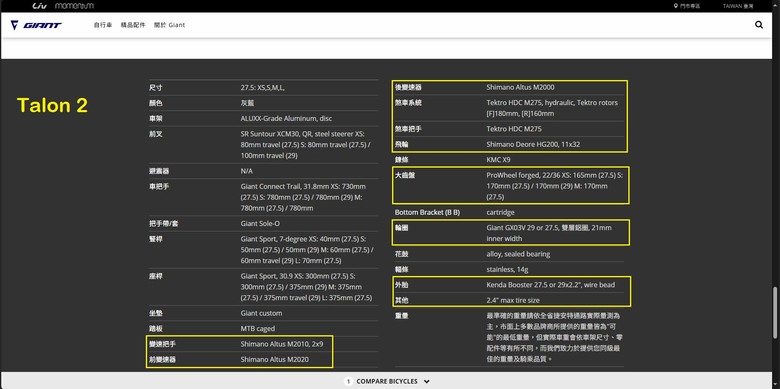Select 'Shimano Altus M2000' rear derailleur value
Screen dimensions: 780x389
point(520,87)
